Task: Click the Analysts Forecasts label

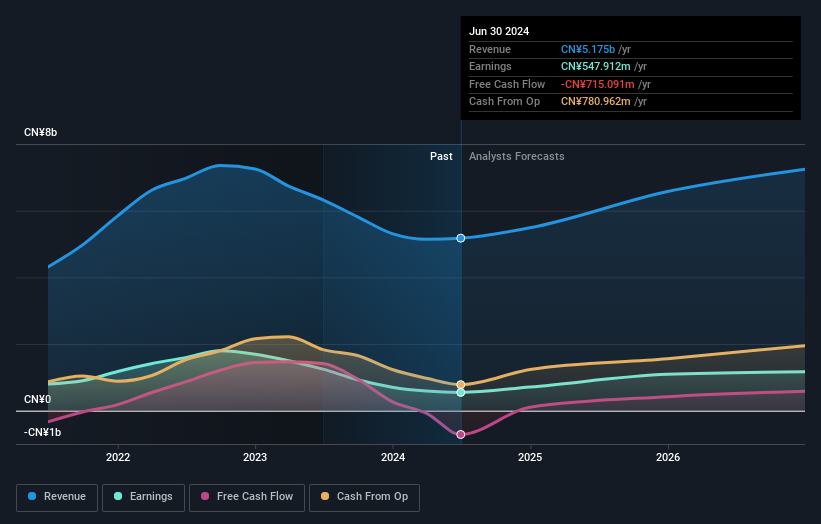Action: (517, 157)
